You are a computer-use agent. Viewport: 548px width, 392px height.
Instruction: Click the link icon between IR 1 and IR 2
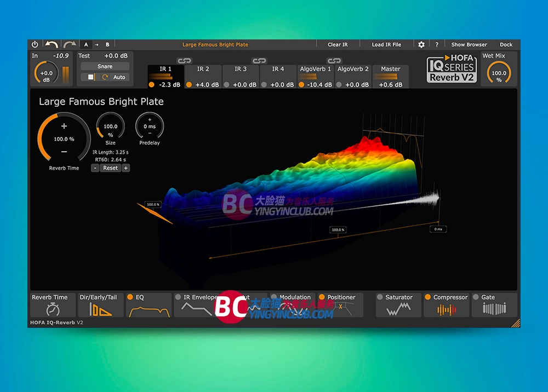tap(184, 61)
